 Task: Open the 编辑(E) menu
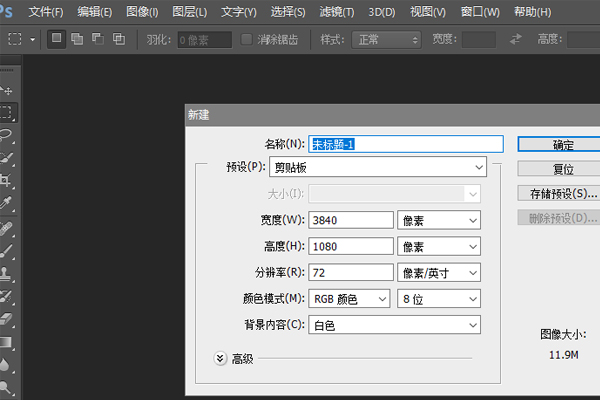[95, 12]
